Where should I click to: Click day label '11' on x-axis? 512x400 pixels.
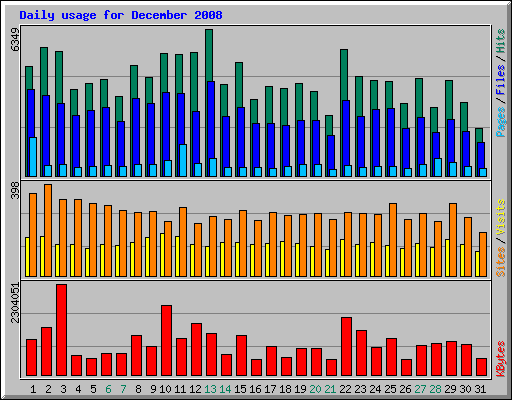click(180, 389)
